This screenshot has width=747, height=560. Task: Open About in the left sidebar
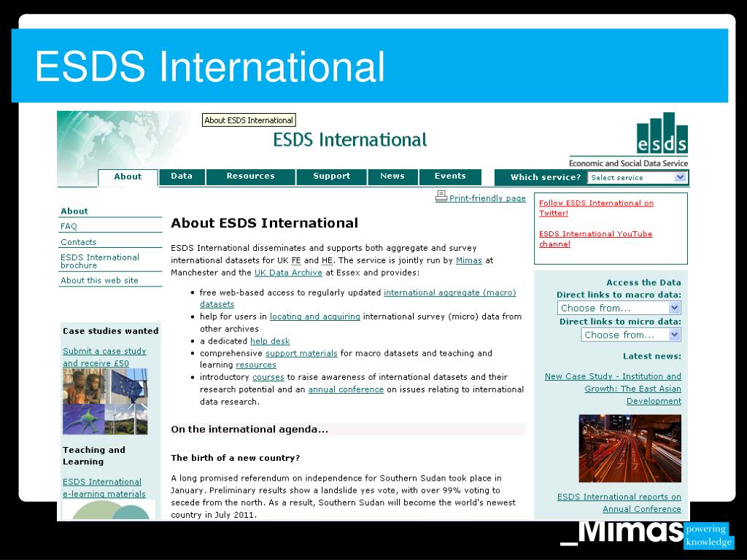(x=74, y=211)
